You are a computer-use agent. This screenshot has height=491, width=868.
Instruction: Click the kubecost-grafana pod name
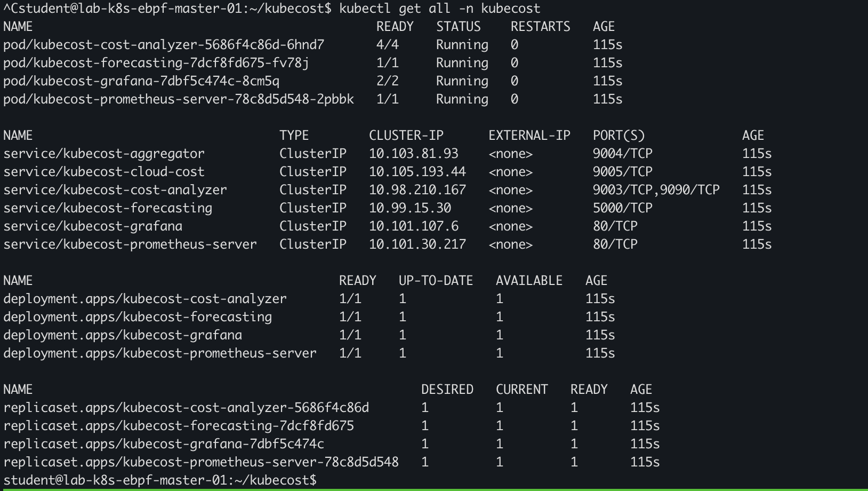click(x=141, y=81)
